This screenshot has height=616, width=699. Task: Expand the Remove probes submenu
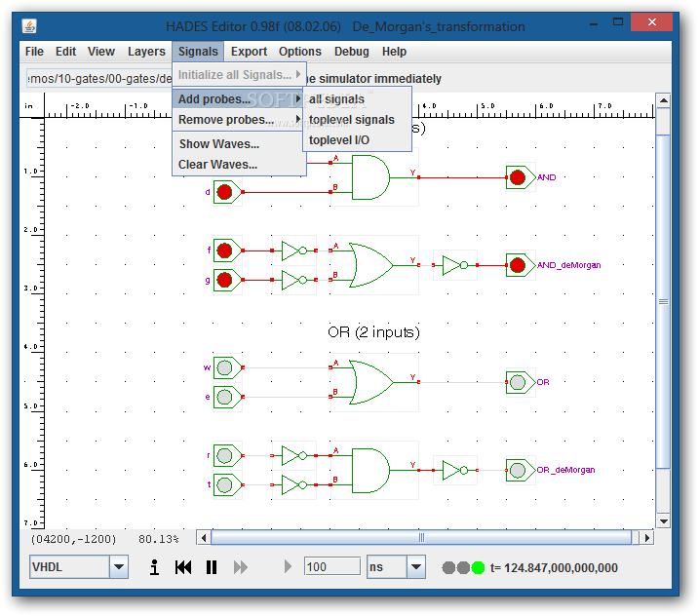(x=239, y=120)
